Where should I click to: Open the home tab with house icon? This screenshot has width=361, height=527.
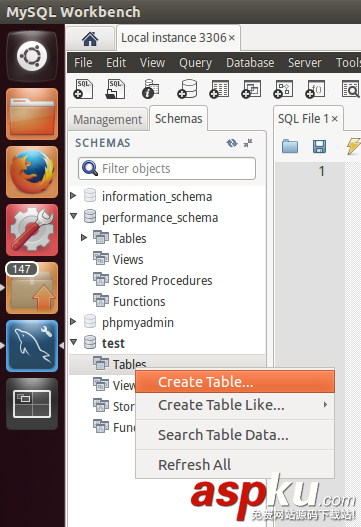90,39
